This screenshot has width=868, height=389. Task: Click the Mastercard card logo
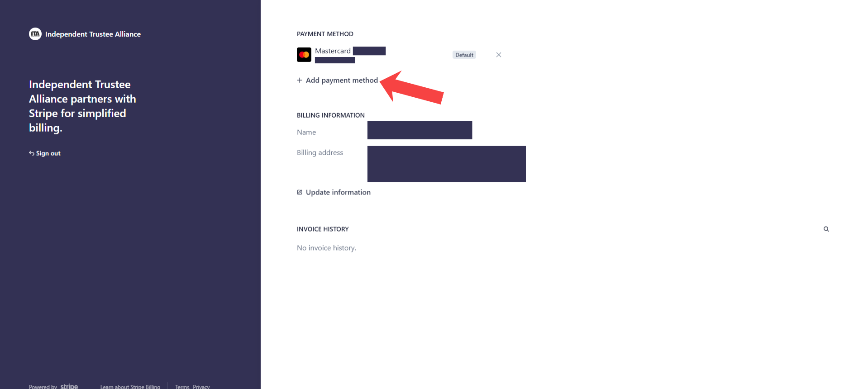point(304,55)
